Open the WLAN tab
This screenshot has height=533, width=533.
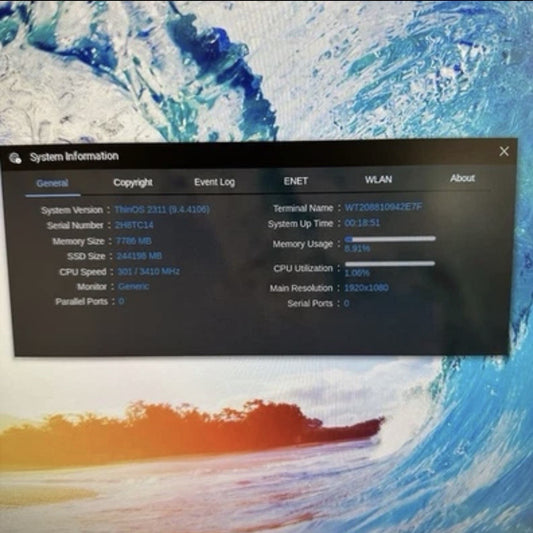(378, 179)
